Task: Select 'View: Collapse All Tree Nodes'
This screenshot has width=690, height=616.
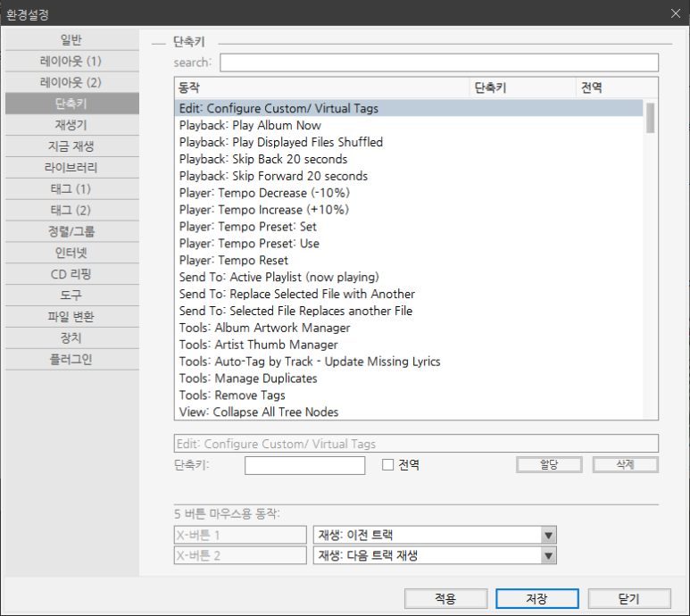Action: (409, 412)
